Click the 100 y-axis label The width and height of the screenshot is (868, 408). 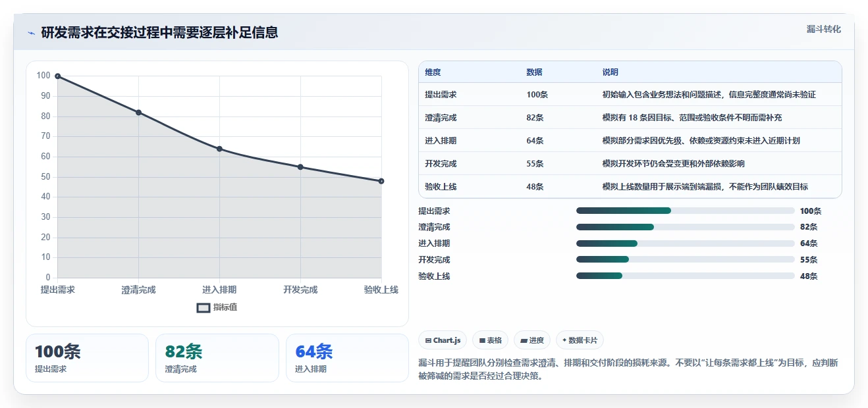tap(43, 76)
